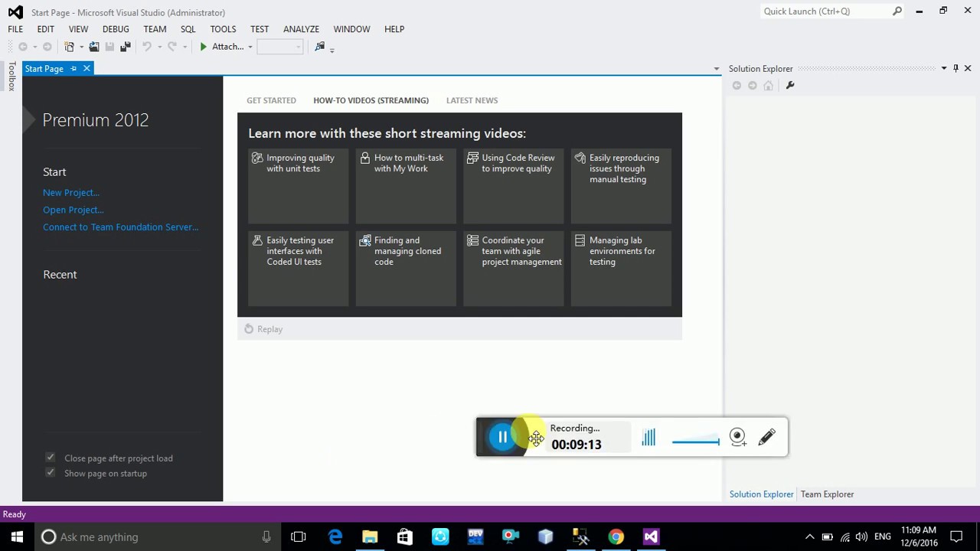Viewport: 980px width, 551px height.
Task: Open the Navigate Backward history dropdown
Action: click(34, 47)
